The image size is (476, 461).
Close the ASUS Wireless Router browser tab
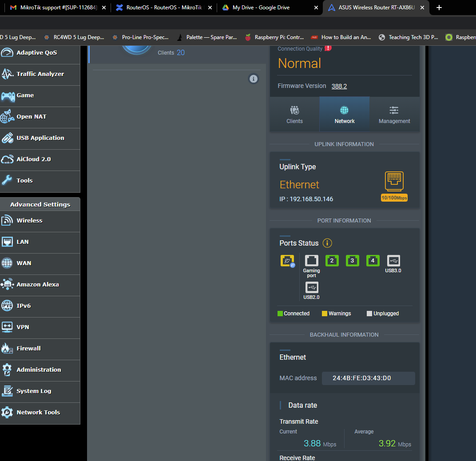point(422,8)
